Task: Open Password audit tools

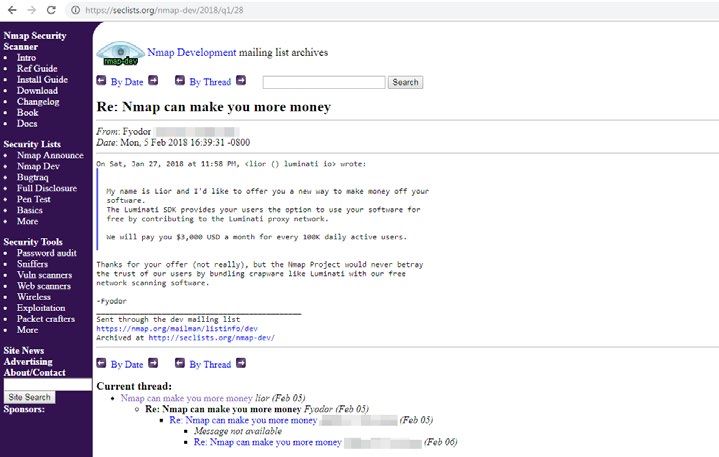Action: point(47,253)
